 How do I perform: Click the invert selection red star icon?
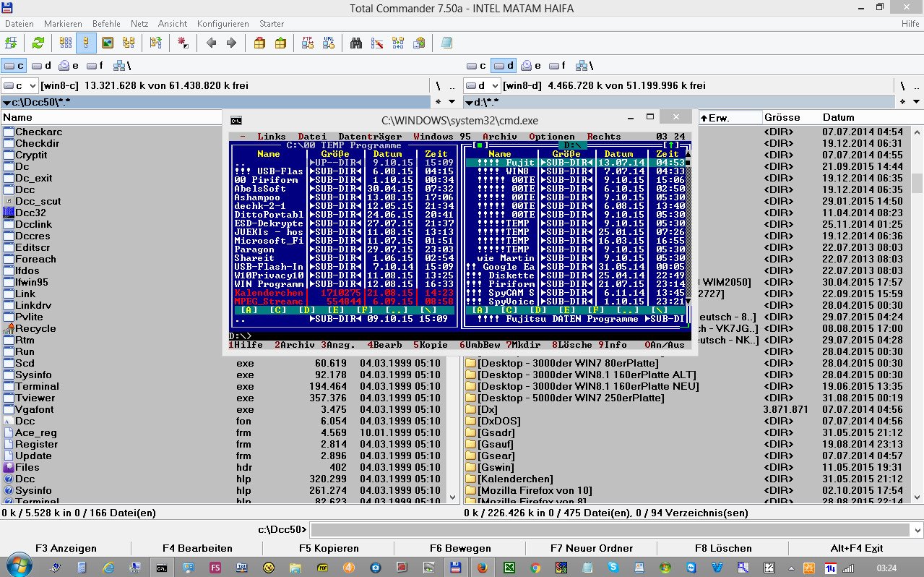(183, 43)
